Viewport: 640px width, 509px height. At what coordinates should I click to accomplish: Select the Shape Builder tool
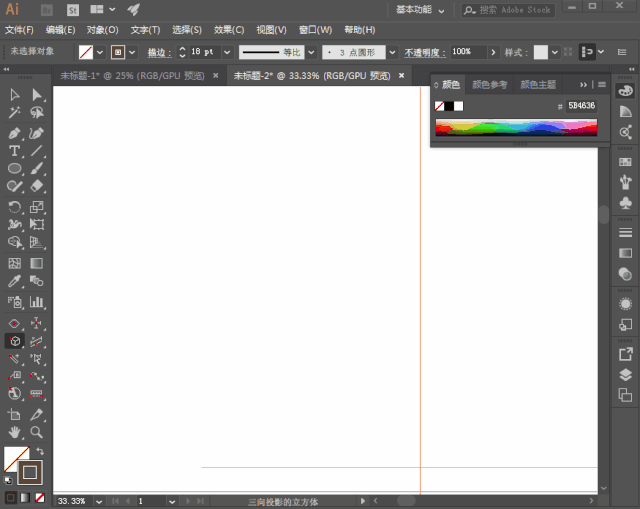(15, 242)
